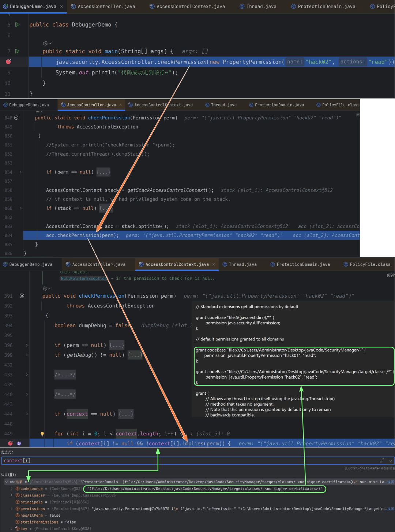
Task: Open PolicyFile.class tab in middle editor
Action: click(x=338, y=105)
